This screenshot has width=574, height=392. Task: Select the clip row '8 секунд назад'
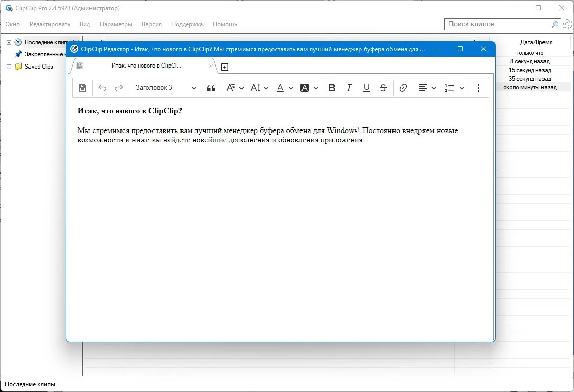click(530, 61)
